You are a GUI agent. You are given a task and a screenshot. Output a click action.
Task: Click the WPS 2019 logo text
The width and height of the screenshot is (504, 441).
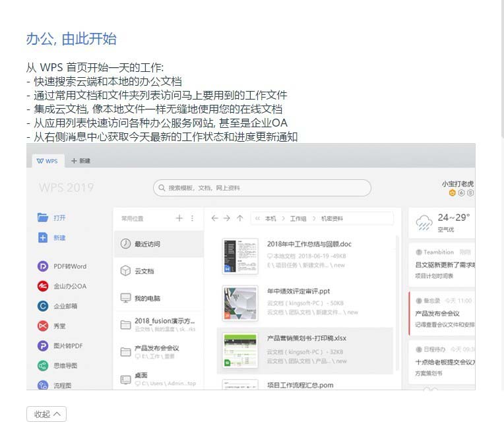coord(66,188)
